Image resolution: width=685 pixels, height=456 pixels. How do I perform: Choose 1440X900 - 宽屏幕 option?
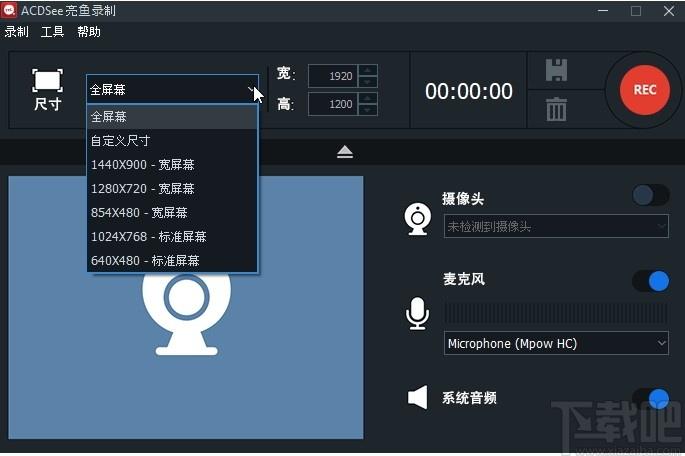172,165
